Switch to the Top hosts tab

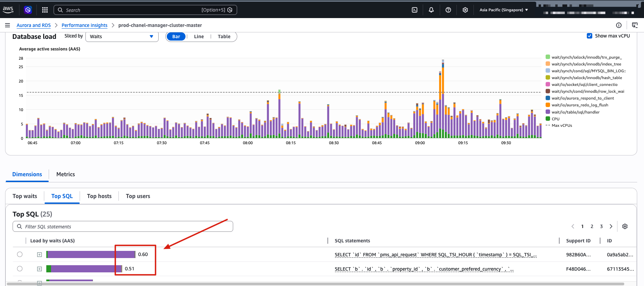(x=99, y=196)
